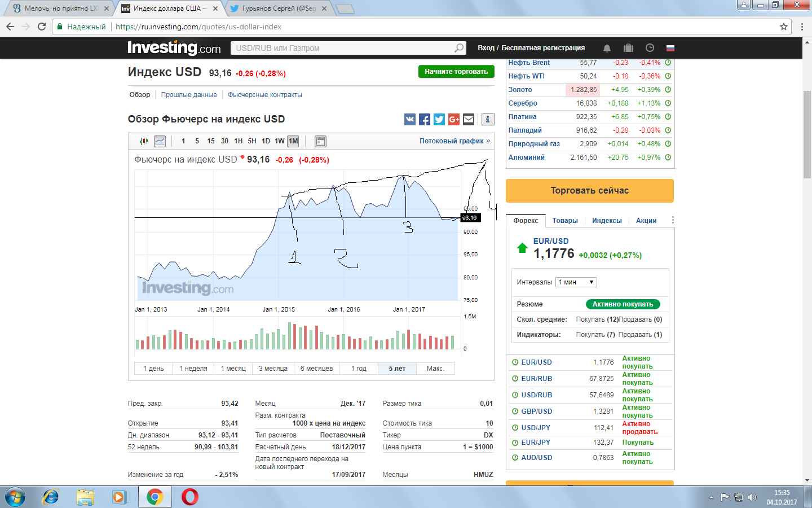Share the chart via VK icon
The height and width of the screenshot is (508, 812).
410,119
